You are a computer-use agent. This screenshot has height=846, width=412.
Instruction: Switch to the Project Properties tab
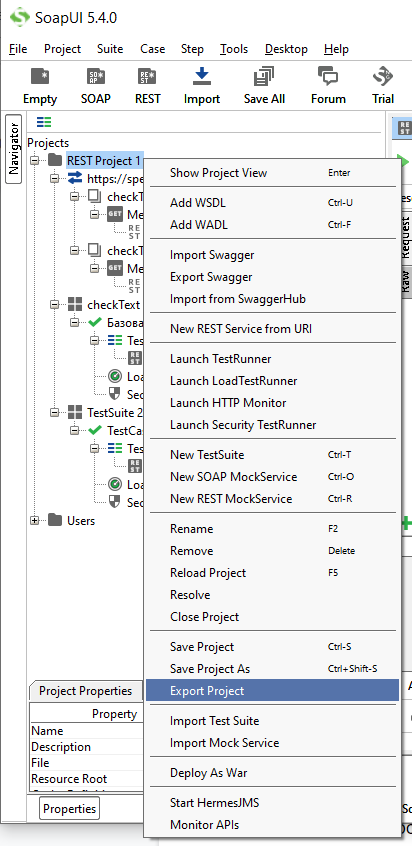tap(86, 691)
